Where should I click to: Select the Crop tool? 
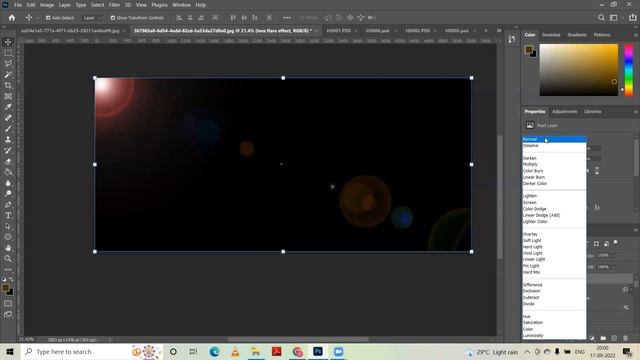coord(8,85)
